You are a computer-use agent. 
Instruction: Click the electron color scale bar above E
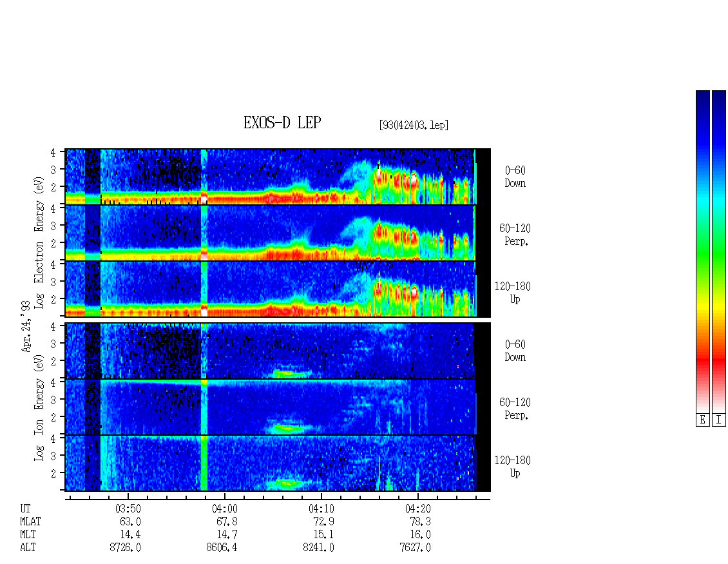click(x=702, y=251)
